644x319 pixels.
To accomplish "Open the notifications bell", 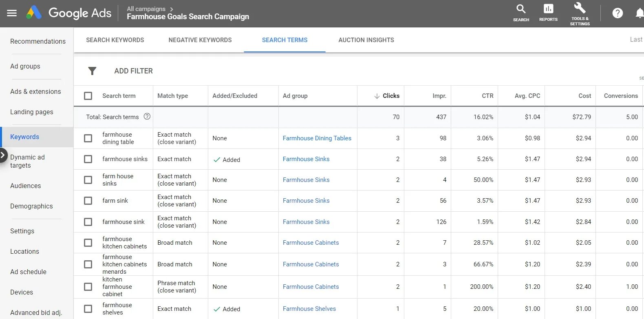I will [x=640, y=13].
